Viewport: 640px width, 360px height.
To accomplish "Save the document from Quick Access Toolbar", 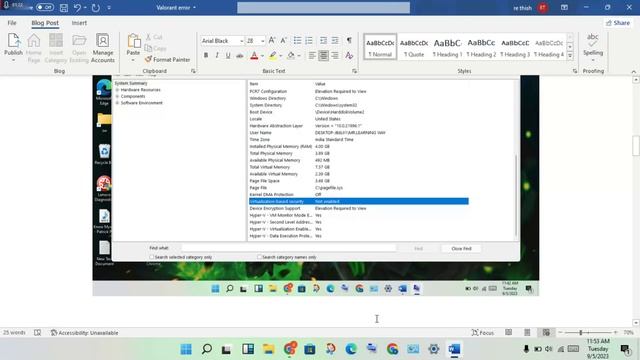I will point(64,8).
